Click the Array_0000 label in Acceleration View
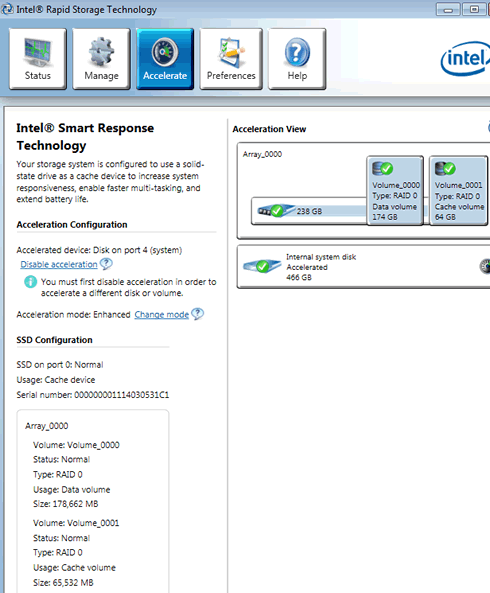490x593 pixels. pyautogui.click(x=262, y=154)
